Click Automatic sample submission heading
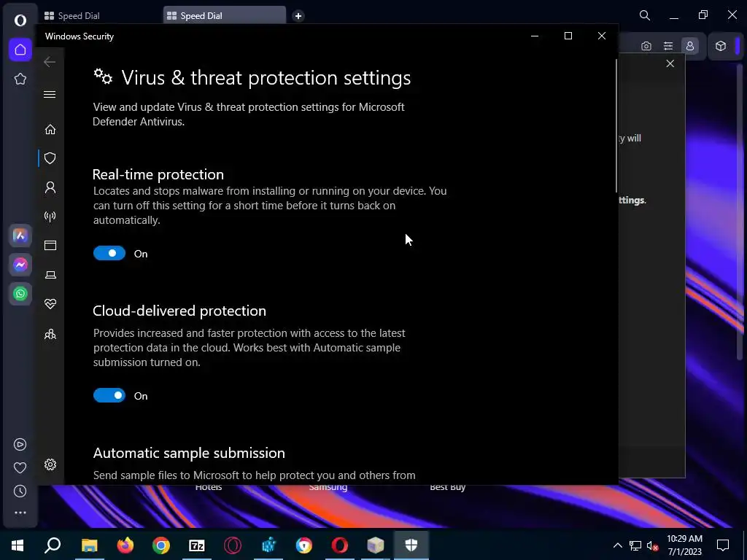Viewport: 747px width, 560px height. click(189, 453)
